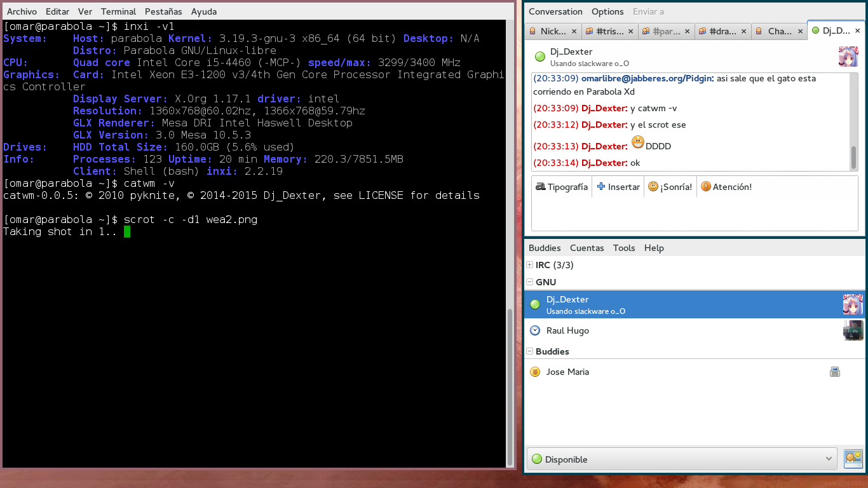The height and width of the screenshot is (488, 868).
Task: Switch to the #par... chat tab
Action: point(665,31)
